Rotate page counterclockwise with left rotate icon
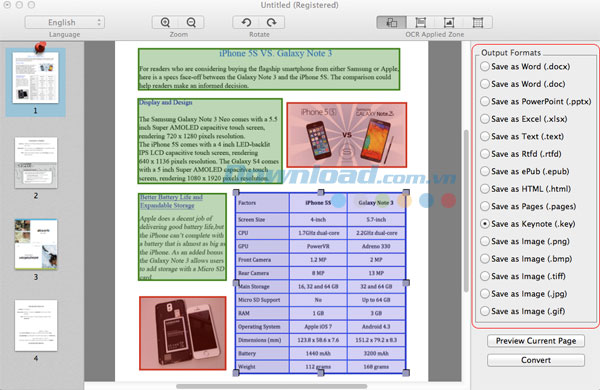 point(246,22)
